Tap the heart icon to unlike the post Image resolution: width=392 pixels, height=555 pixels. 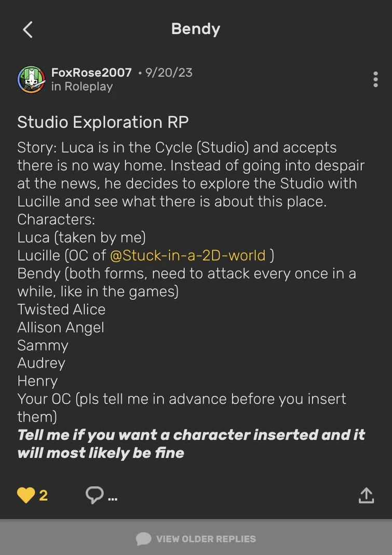(26, 494)
